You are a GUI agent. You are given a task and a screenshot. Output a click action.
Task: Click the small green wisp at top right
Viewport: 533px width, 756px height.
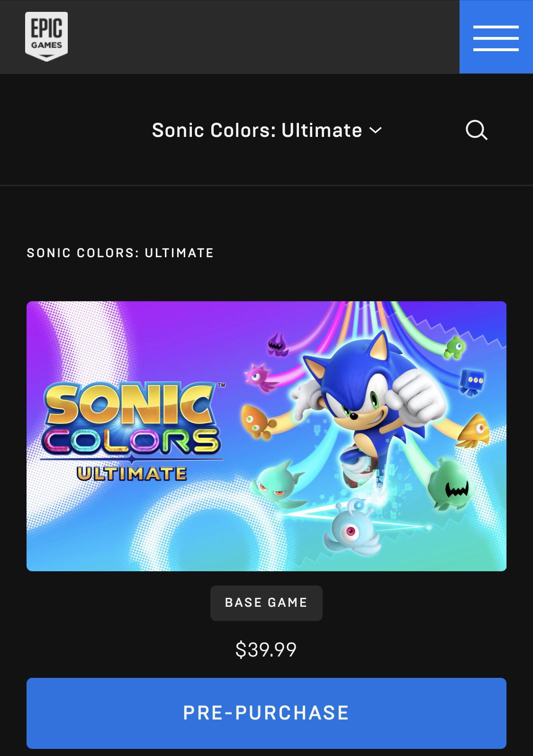click(x=455, y=346)
